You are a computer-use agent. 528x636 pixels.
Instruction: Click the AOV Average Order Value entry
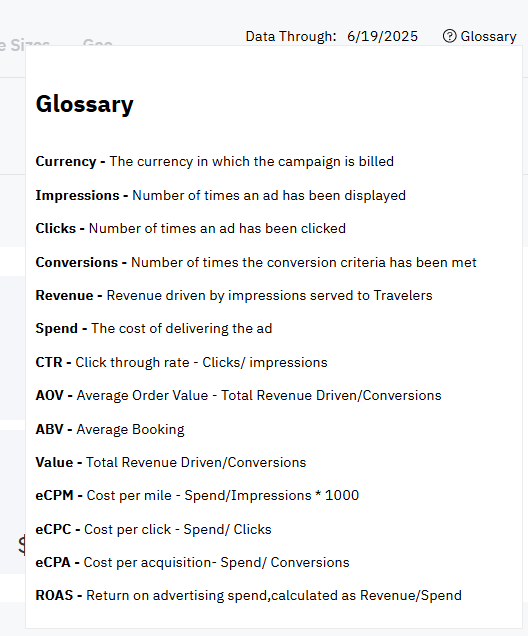coord(238,395)
